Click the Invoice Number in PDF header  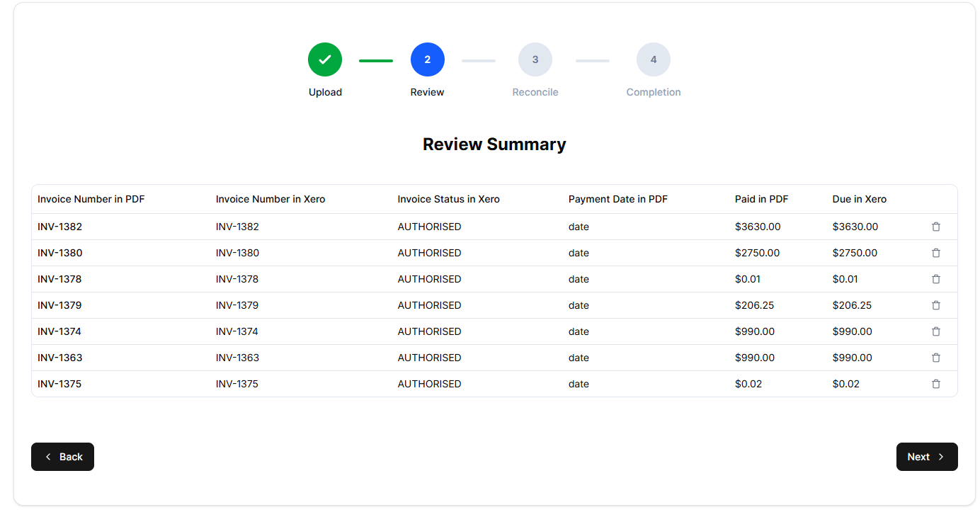(x=91, y=199)
